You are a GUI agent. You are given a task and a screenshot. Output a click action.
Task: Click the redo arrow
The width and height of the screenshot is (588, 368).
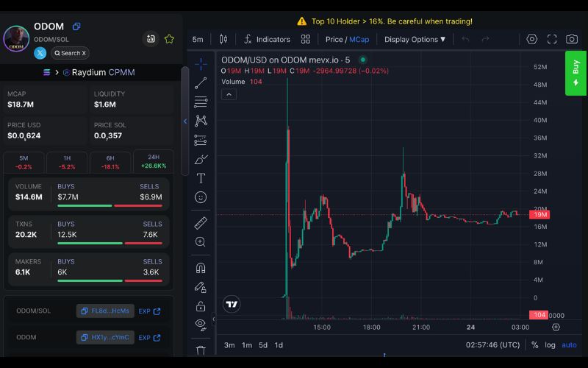(486, 39)
